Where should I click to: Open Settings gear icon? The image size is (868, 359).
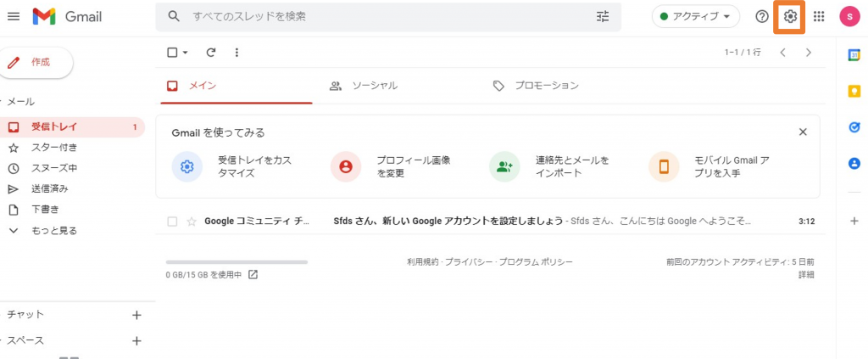click(790, 17)
